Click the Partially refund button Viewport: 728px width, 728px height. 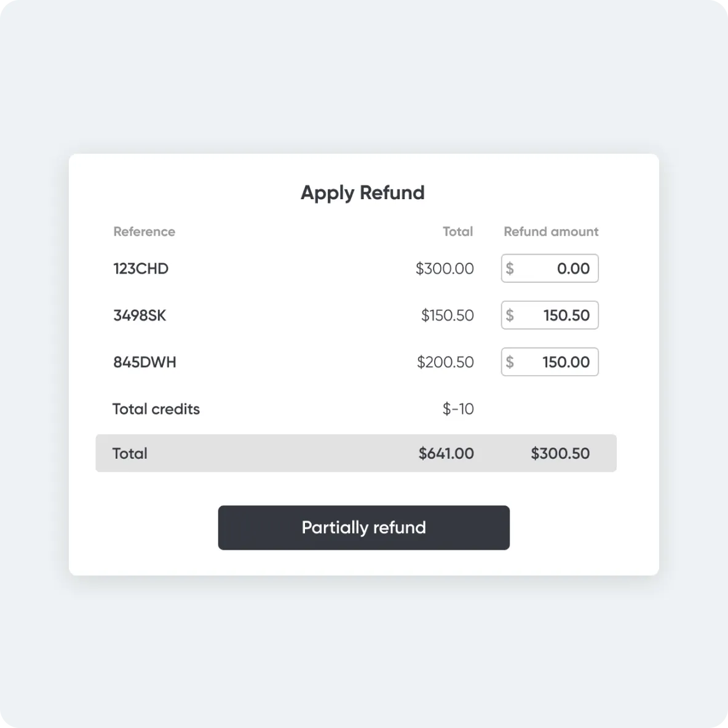363,528
